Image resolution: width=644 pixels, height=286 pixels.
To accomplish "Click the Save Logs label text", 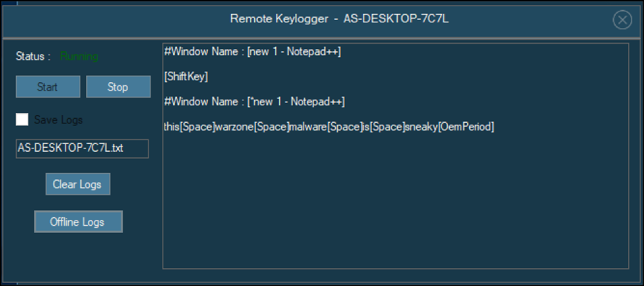I will [x=59, y=120].
